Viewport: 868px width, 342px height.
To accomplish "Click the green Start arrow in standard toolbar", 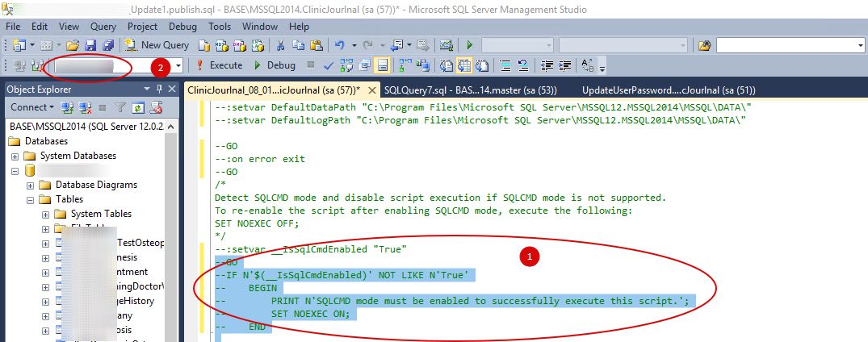I will [x=469, y=45].
